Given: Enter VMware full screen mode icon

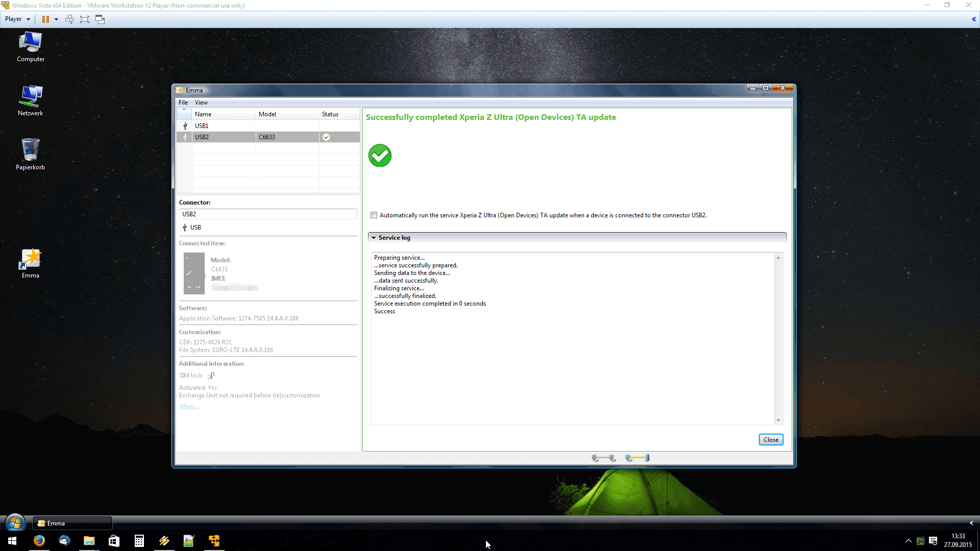Looking at the screenshot, I should click(x=85, y=19).
